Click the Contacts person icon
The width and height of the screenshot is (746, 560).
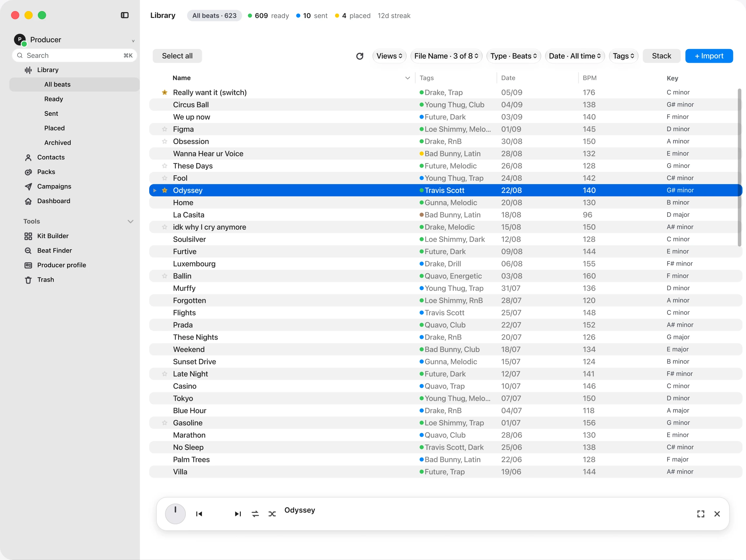[28, 157]
